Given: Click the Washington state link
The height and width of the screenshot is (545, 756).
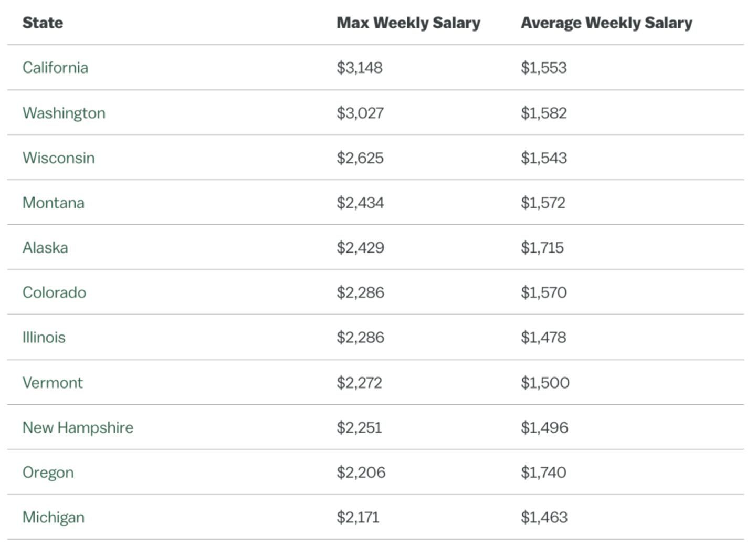Looking at the screenshot, I should 64,113.
